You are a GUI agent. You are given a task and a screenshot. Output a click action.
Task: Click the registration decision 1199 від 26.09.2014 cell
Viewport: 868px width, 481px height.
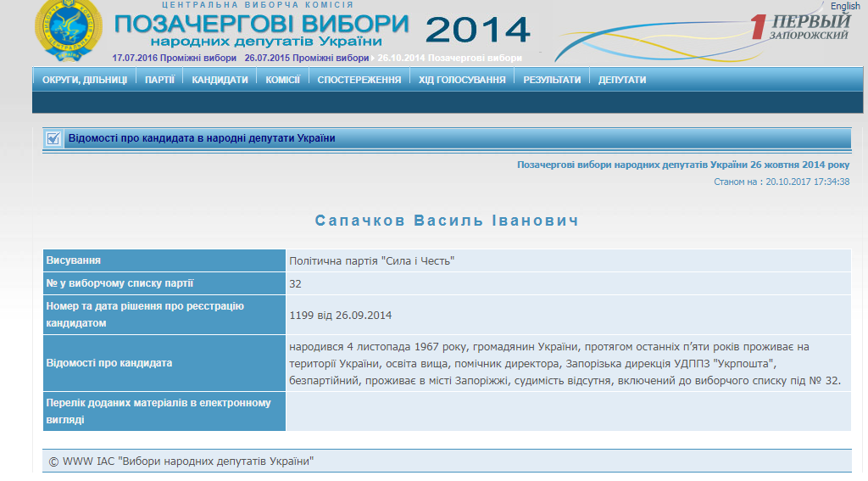pyautogui.click(x=340, y=316)
